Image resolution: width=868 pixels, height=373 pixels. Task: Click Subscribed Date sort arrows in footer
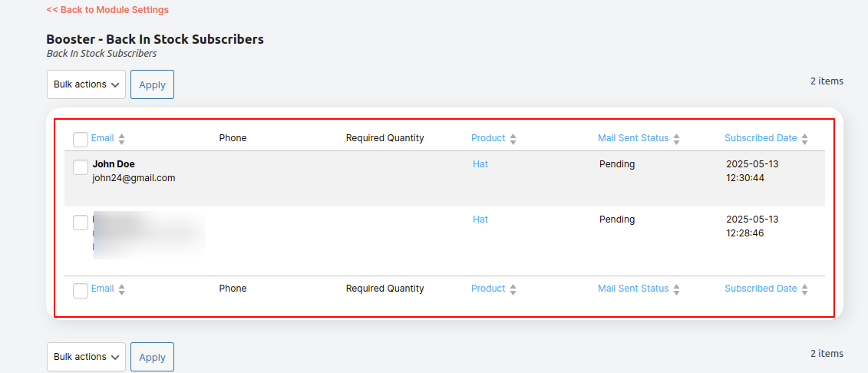[805, 289]
